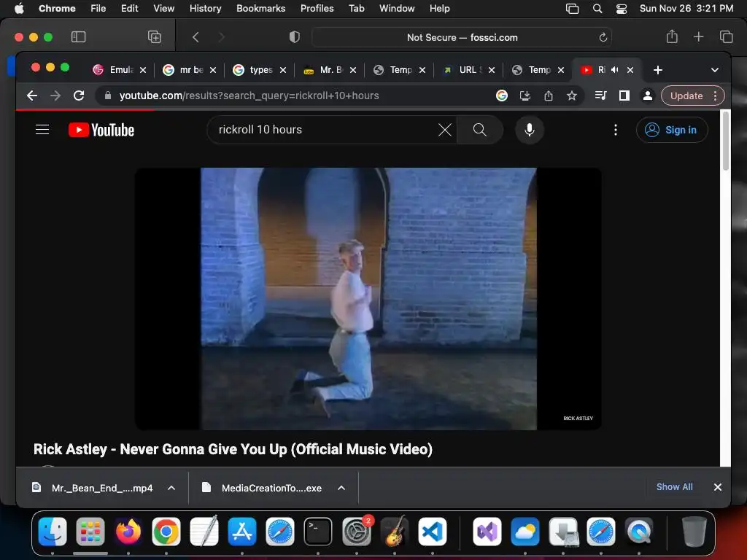Launch Firefox from the Dock
Screen dimensions: 747x560
pyautogui.click(x=128, y=532)
